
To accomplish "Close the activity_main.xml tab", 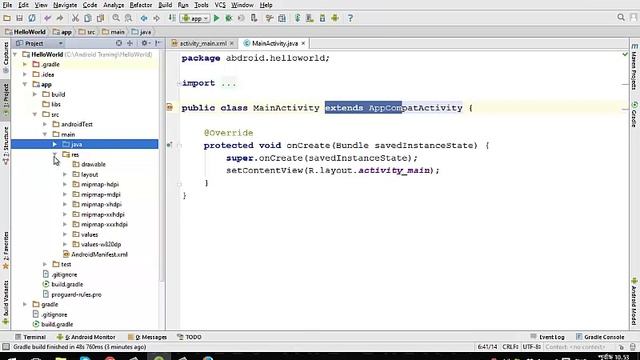I will (232, 43).
